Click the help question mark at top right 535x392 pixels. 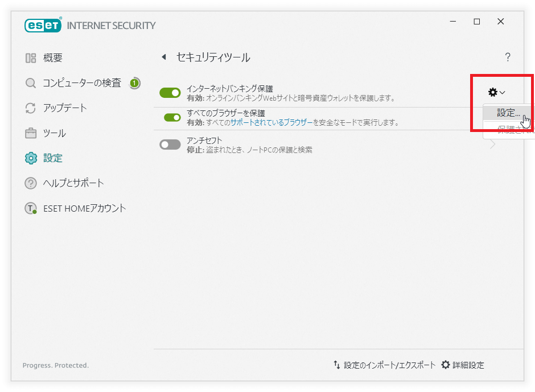508,57
